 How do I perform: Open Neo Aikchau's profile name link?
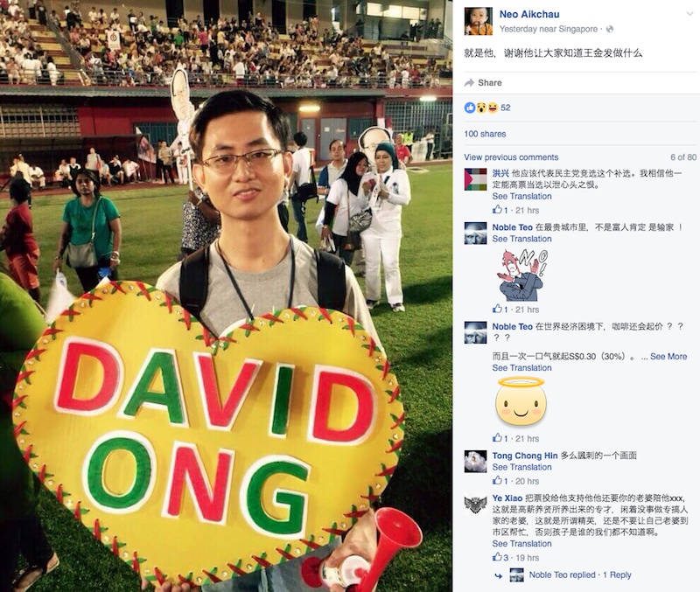click(529, 14)
